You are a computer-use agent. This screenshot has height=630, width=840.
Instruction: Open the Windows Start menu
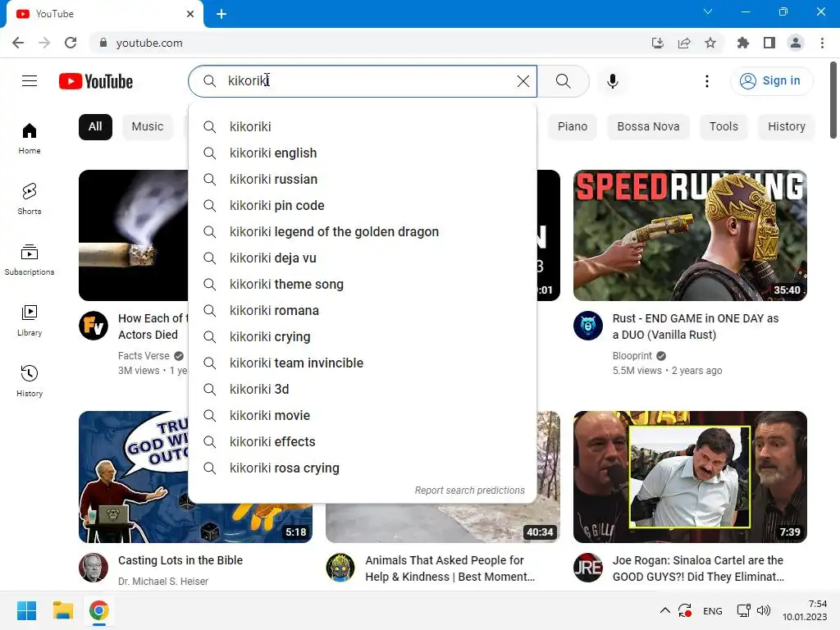click(x=26, y=610)
